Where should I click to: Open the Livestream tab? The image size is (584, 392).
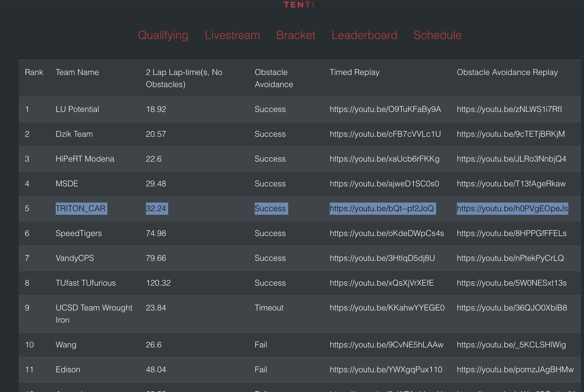click(x=232, y=35)
